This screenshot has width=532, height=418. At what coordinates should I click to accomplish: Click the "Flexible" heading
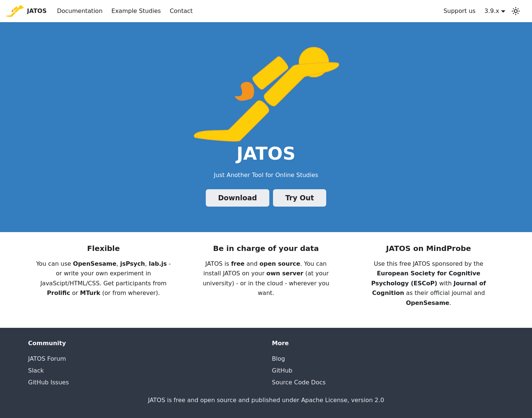coord(103,248)
